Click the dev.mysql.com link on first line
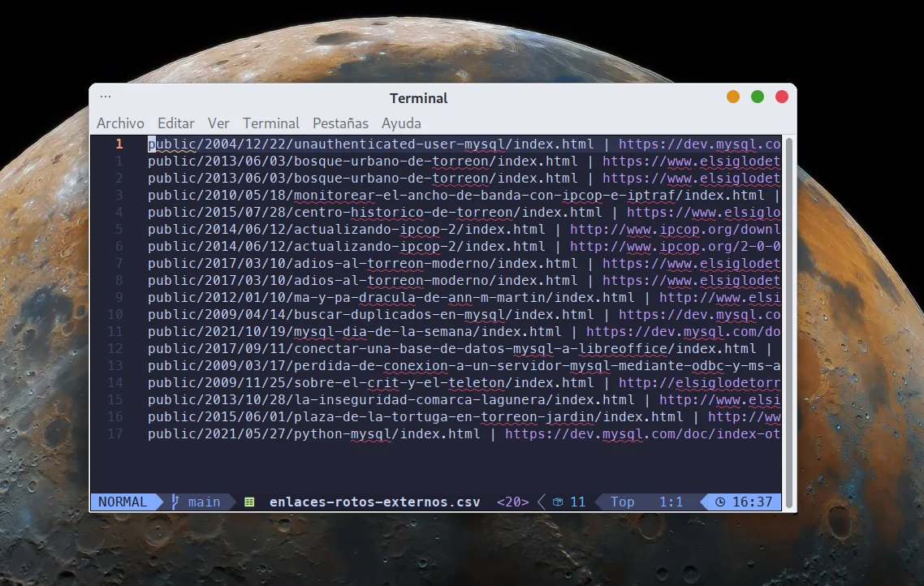This screenshot has height=586, width=924. 698,144
